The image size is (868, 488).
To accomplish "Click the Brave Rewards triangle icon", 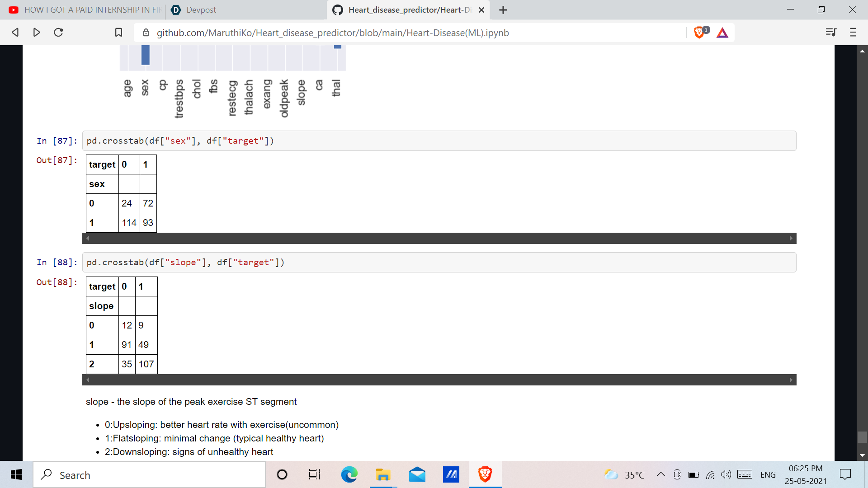I will [x=722, y=33].
